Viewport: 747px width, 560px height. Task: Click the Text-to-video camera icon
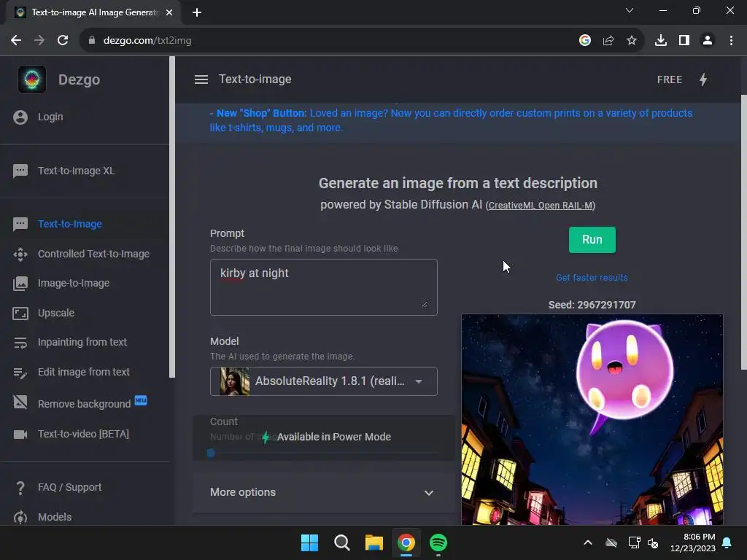tap(20, 435)
